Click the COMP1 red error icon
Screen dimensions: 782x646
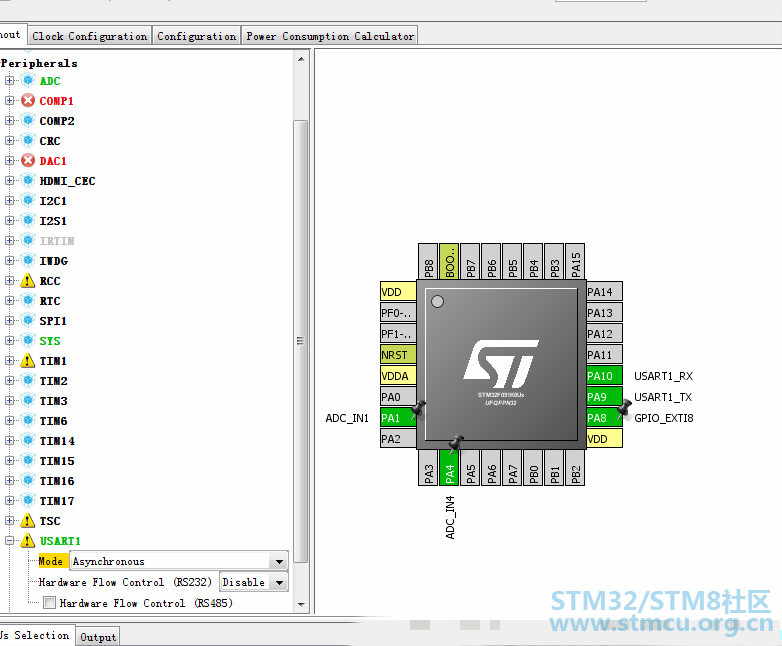28,100
